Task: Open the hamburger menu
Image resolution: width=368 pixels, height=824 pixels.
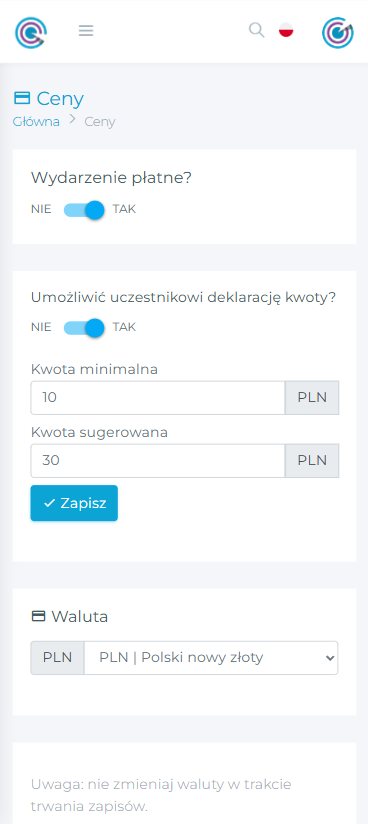Action: [86, 31]
